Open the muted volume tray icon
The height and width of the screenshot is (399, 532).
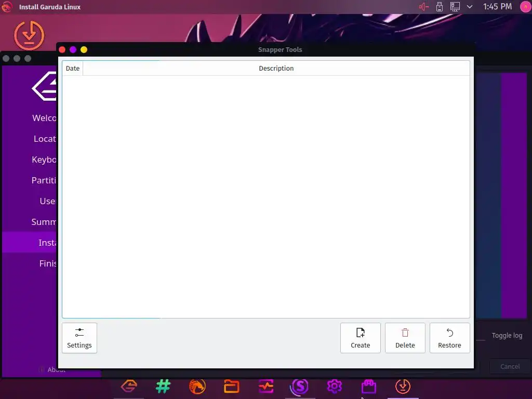pyautogui.click(x=424, y=7)
